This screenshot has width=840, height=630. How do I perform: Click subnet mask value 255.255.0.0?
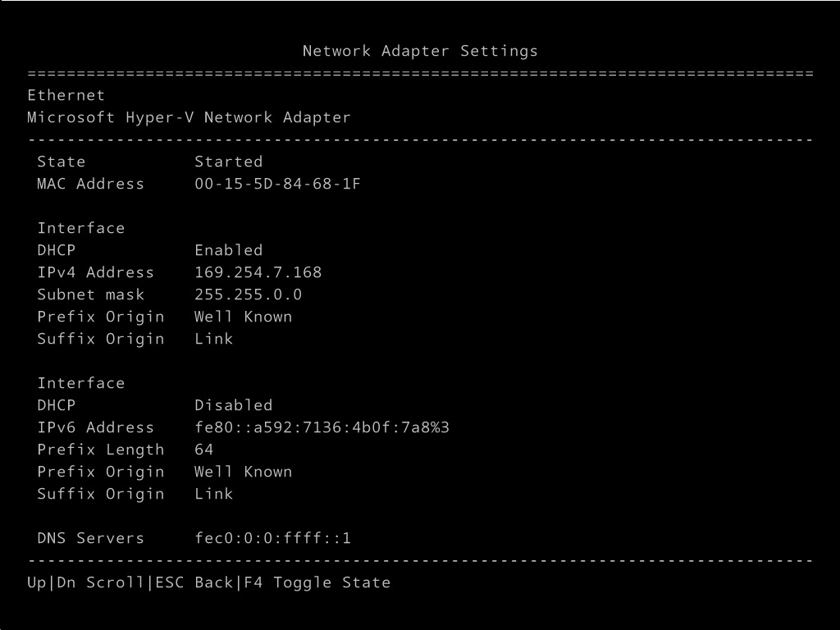tap(248, 294)
